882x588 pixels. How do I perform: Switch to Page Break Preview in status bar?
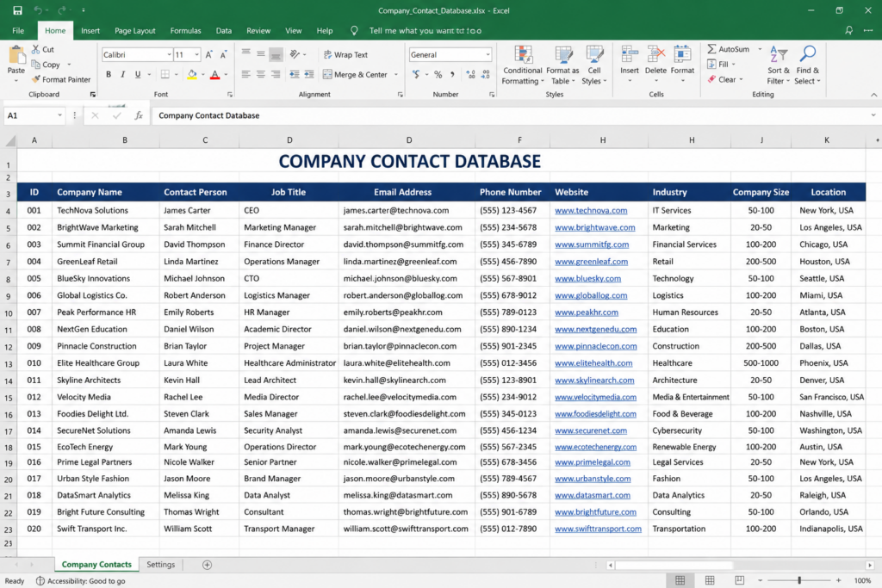[740, 580]
